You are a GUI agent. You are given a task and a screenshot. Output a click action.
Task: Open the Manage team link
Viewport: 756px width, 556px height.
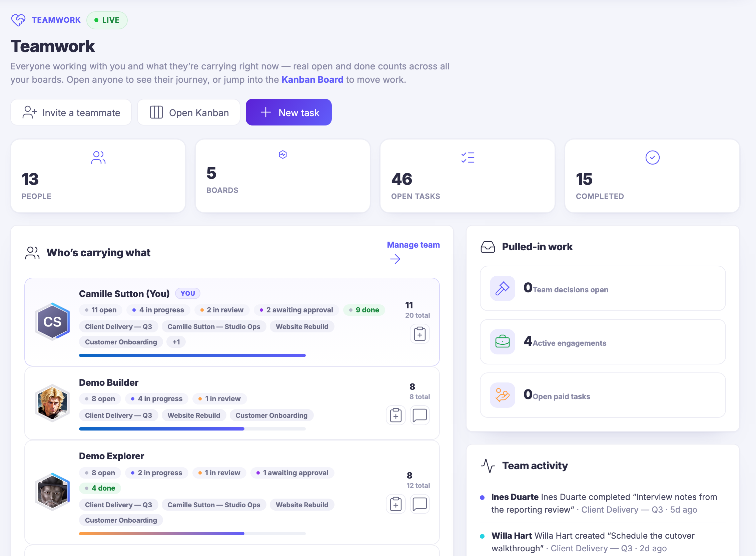[413, 245]
